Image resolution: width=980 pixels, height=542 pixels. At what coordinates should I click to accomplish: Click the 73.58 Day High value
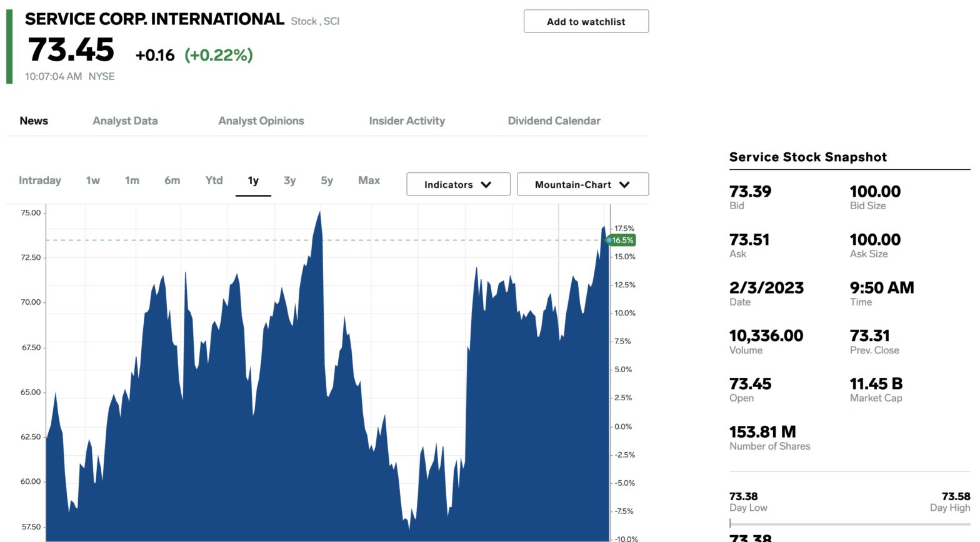(956, 496)
